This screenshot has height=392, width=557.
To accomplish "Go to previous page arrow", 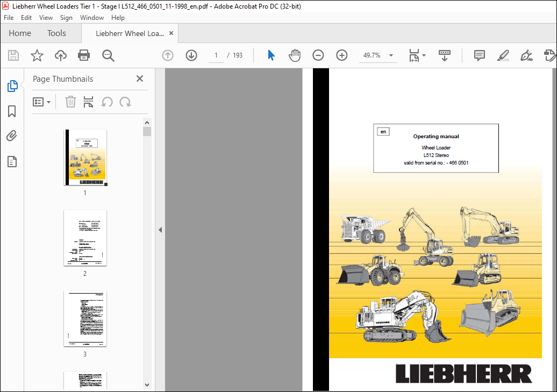I will click(168, 55).
